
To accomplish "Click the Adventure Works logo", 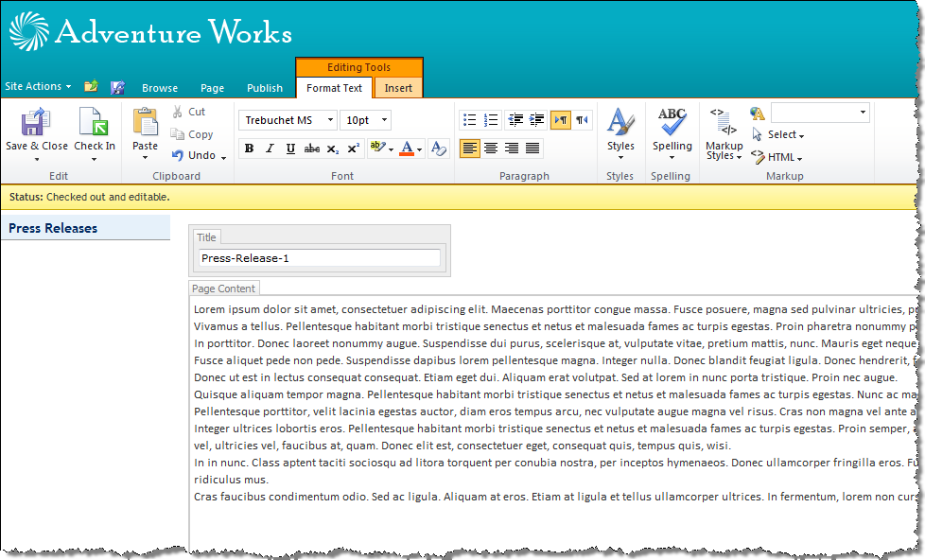I will (150, 31).
